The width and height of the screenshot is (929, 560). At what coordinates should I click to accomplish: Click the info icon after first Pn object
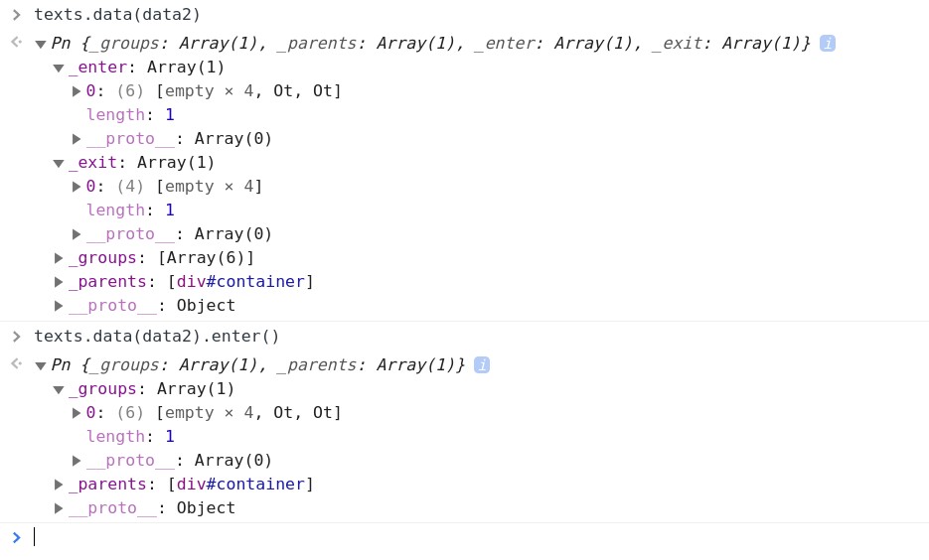point(828,44)
